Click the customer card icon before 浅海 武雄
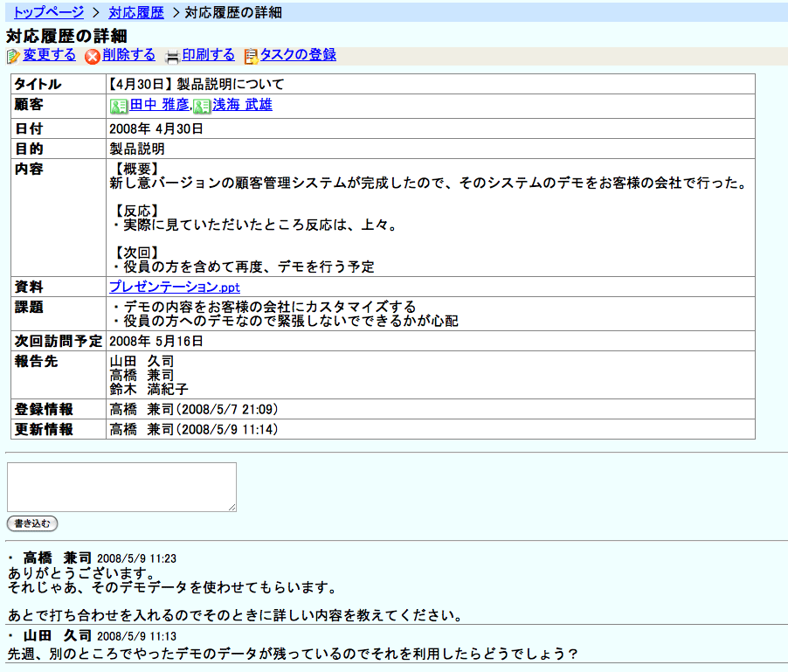This screenshot has width=788, height=672. tap(202, 106)
